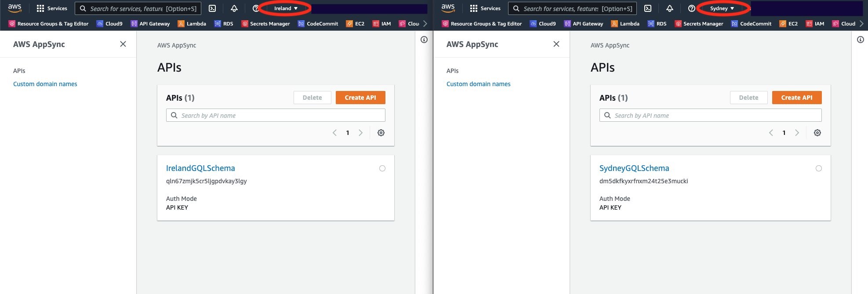Launch CloudShell from the Ireland window header
The width and height of the screenshot is (868, 294).
(212, 8)
